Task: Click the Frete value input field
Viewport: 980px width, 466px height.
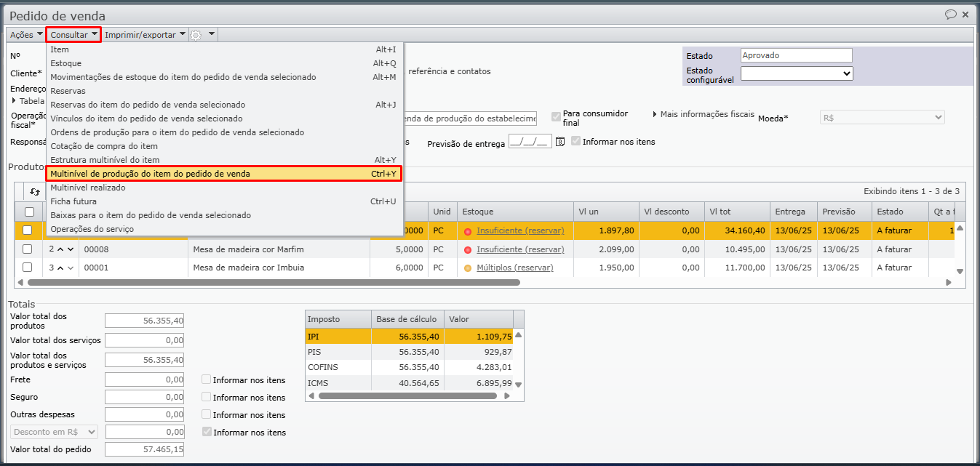Action: (x=144, y=379)
